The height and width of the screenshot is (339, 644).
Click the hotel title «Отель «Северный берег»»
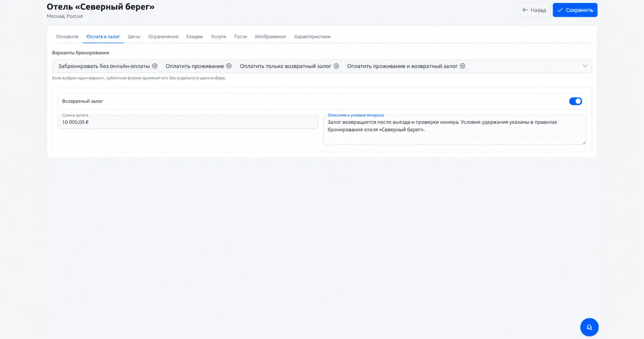click(x=100, y=7)
